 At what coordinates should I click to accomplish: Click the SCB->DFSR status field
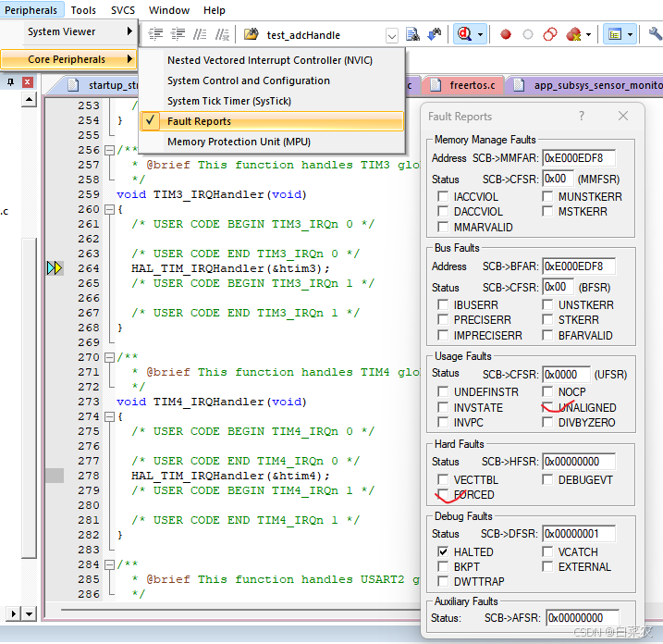click(579, 534)
